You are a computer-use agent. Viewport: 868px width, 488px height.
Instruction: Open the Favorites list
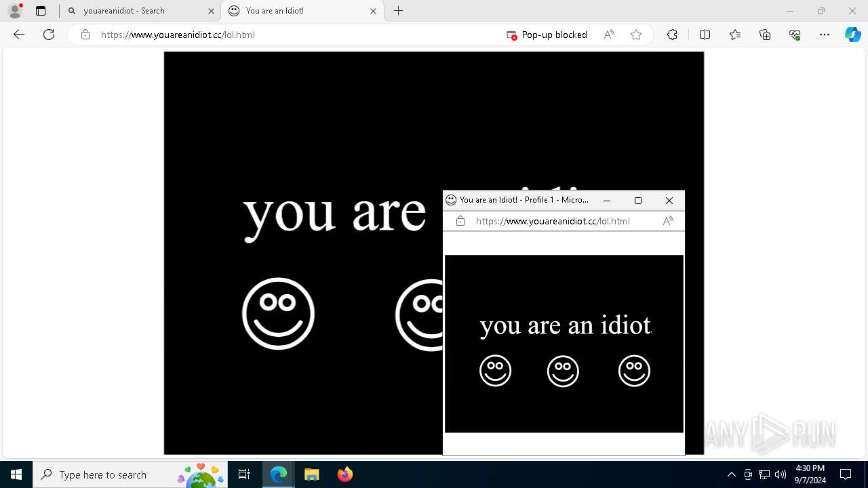pyautogui.click(x=735, y=35)
